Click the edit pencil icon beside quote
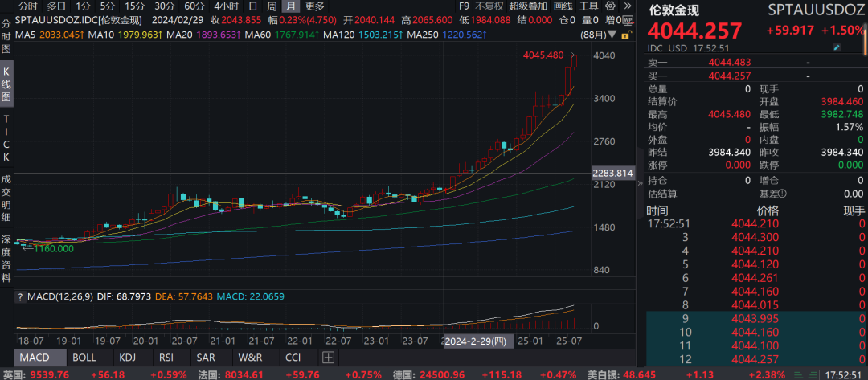The width and height of the screenshot is (868, 380). [x=836, y=48]
